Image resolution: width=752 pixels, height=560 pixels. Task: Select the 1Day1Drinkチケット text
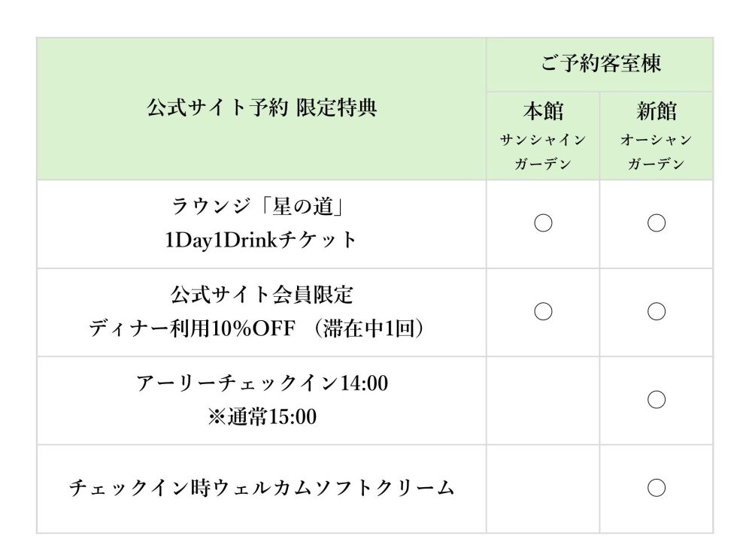point(262,241)
